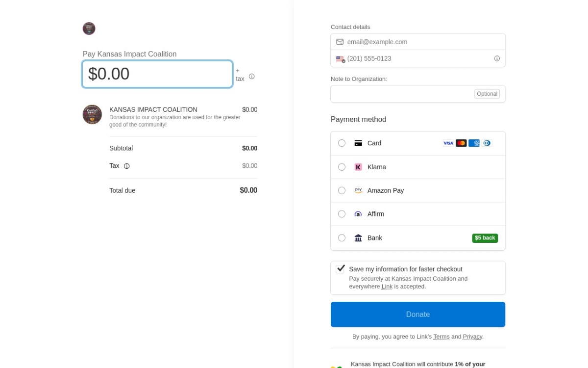Click the Klarna logo icon
The image size is (588, 368).
(x=358, y=167)
